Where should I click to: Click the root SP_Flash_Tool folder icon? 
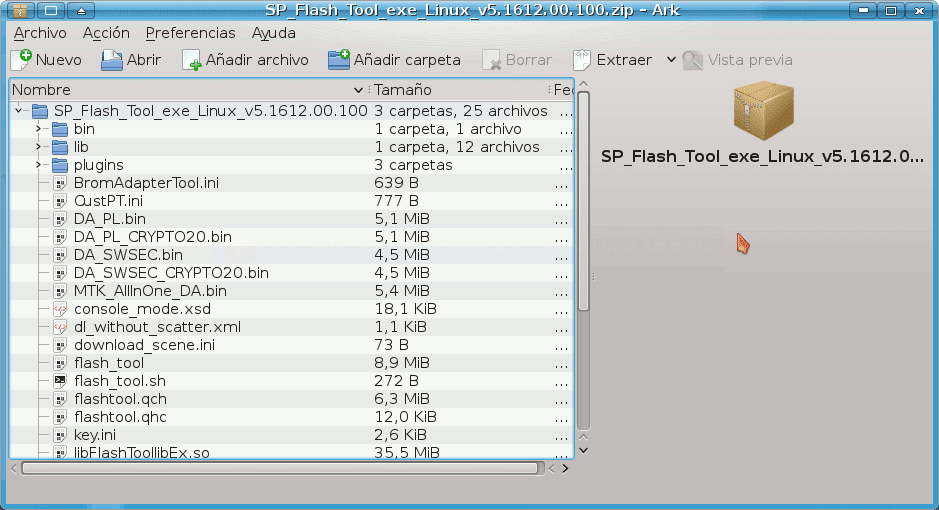40,111
